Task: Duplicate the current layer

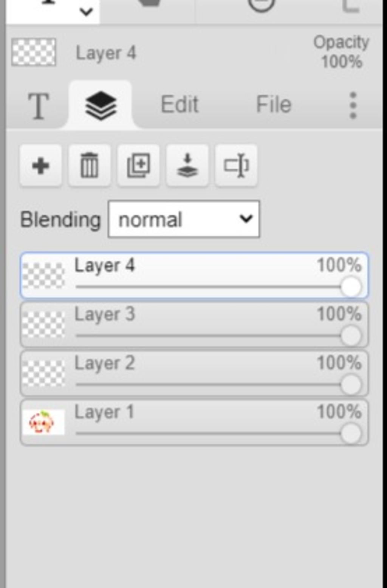Action: (x=138, y=166)
